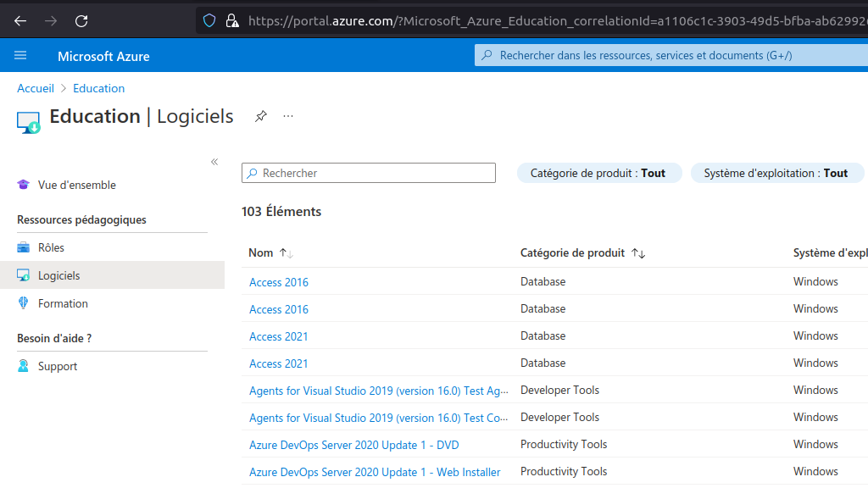The width and height of the screenshot is (868, 488).
Task: Open Agents for Visual Studio 2019 Test Co... entry
Action: tap(379, 418)
